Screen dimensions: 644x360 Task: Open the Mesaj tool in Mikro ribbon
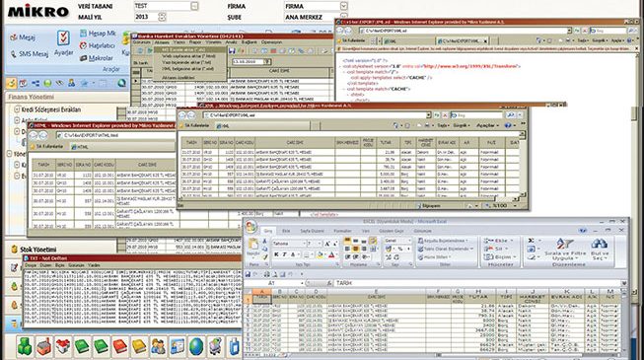coord(23,37)
